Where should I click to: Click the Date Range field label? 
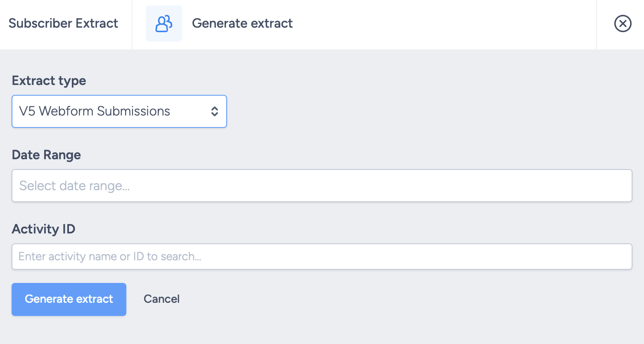46,155
